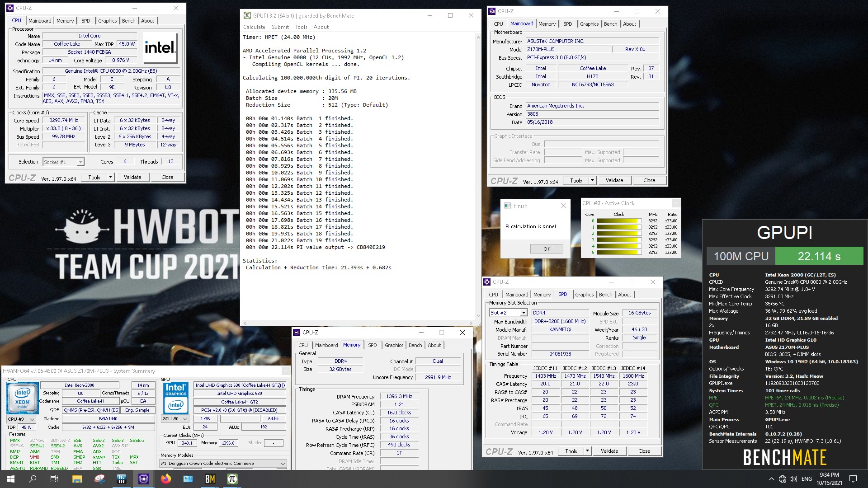
Task: Open Mainboard tab in CPU-Z CPU window
Action: point(40,21)
